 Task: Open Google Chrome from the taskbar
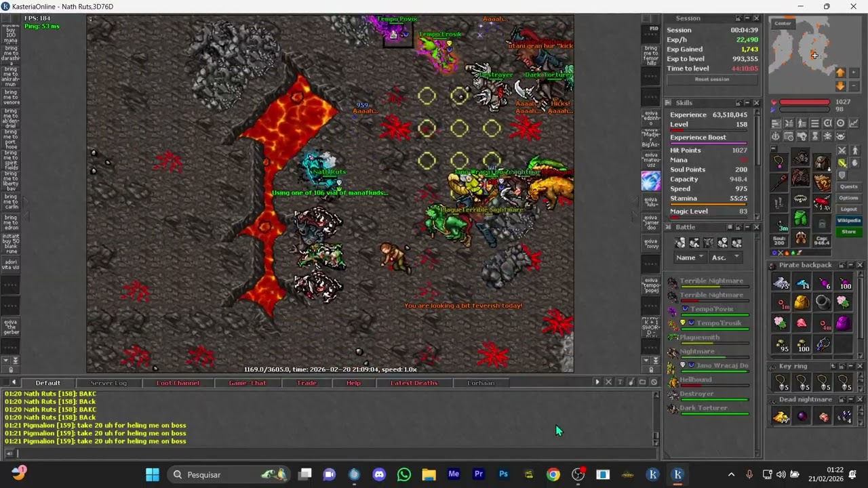click(x=553, y=474)
